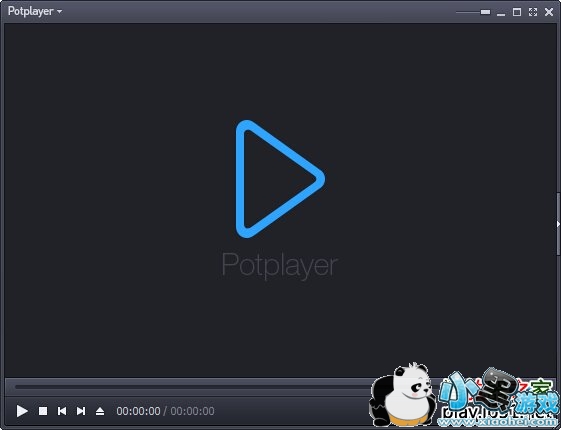Viewport: 561px width, 430px height.
Task: Click the elapsed time 00:00:00 display
Action: 138,411
